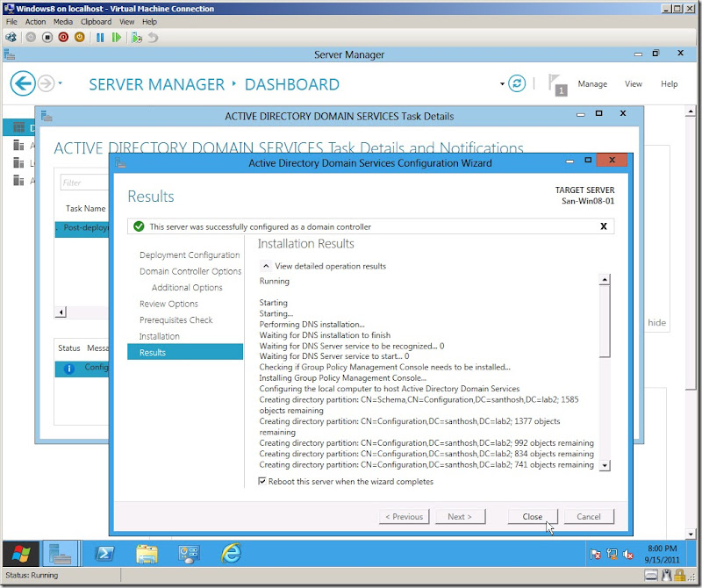This screenshot has height=588, width=702.
Task: Click the green Reset/Start VM toolbar icon
Action: (117, 37)
